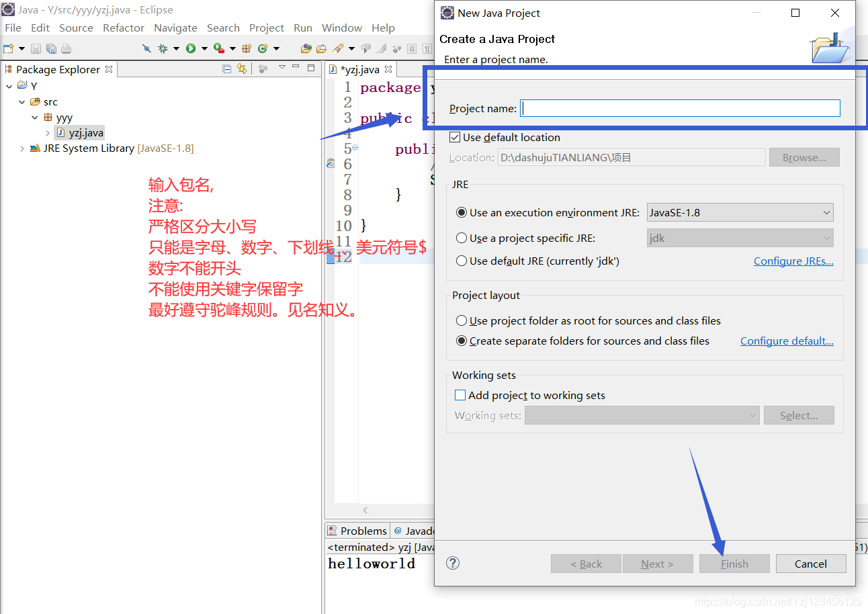Image resolution: width=868 pixels, height=614 pixels.
Task: Click the Print toolbar icon
Action: click(x=66, y=48)
